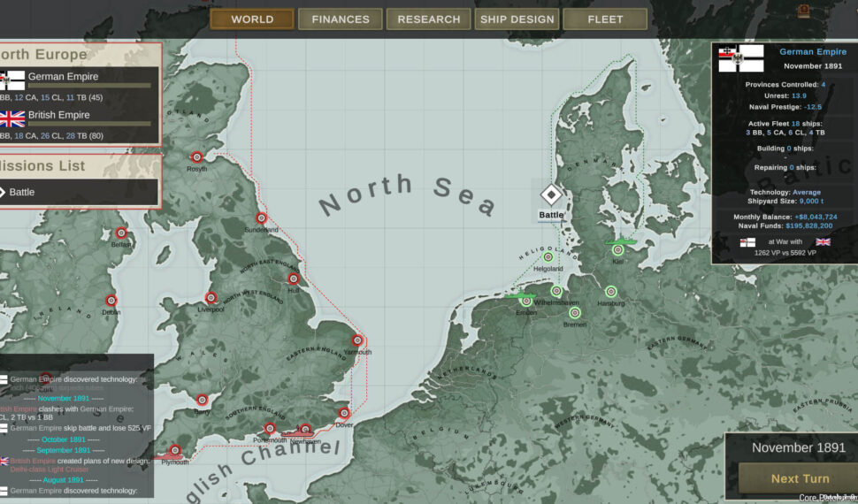This screenshot has height=504, width=858.
Task: Switch to the Research tab
Action: [429, 19]
